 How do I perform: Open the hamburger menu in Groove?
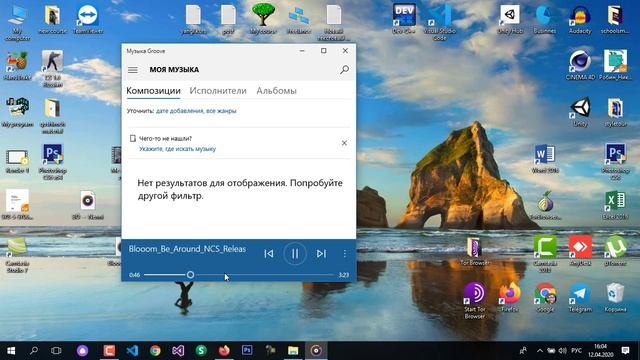click(133, 70)
